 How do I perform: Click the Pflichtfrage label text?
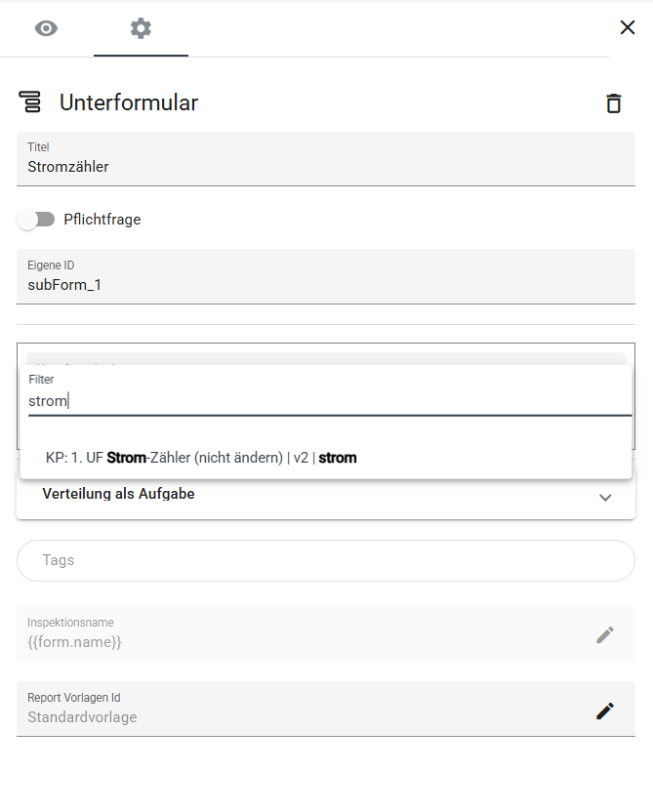[x=102, y=220]
